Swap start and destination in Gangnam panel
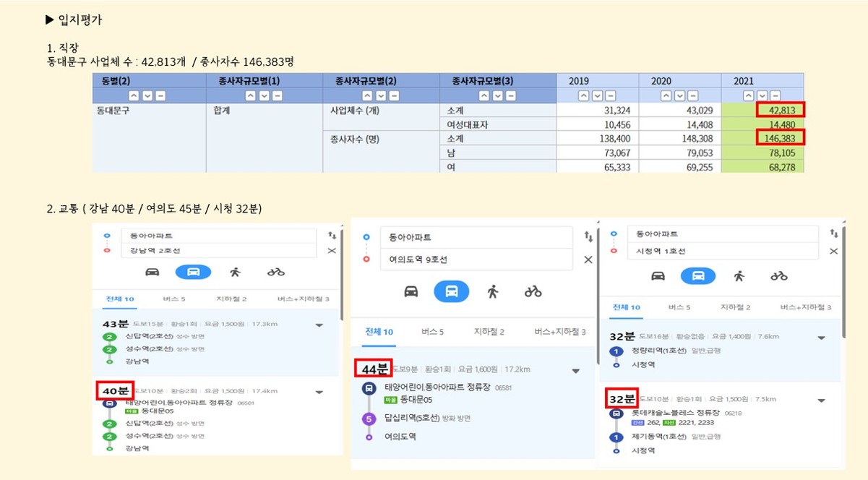This screenshot has height=480, width=868. (332, 235)
